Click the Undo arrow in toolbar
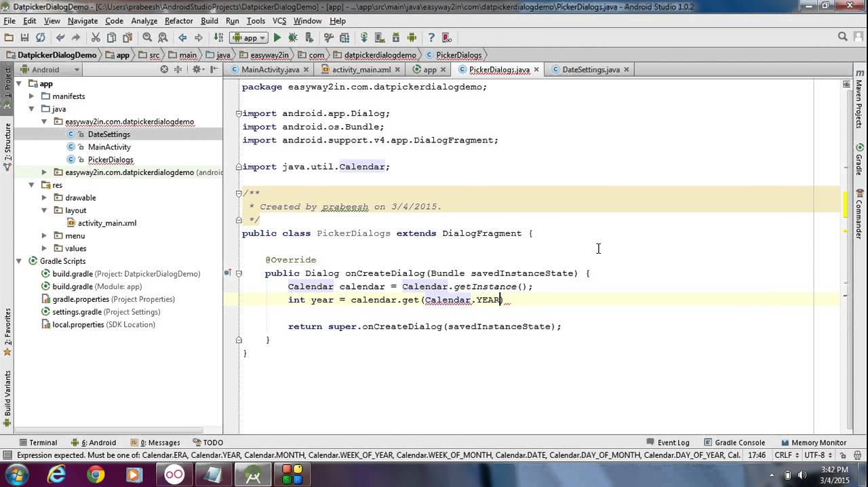 click(x=60, y=38)
